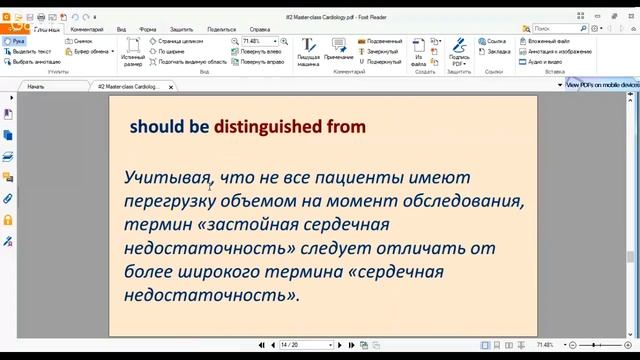Switch to the Комментарий ribbon tab
Image resolution: width=640 pixels, height=360 pixels.
click(x=87, y=29)
